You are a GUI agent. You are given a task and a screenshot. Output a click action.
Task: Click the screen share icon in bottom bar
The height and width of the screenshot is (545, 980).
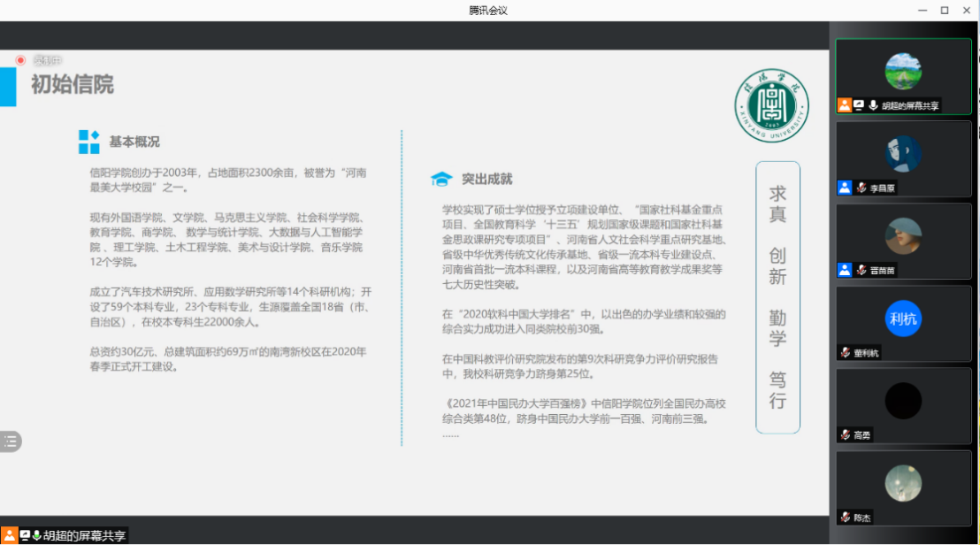tap(25, 535)
